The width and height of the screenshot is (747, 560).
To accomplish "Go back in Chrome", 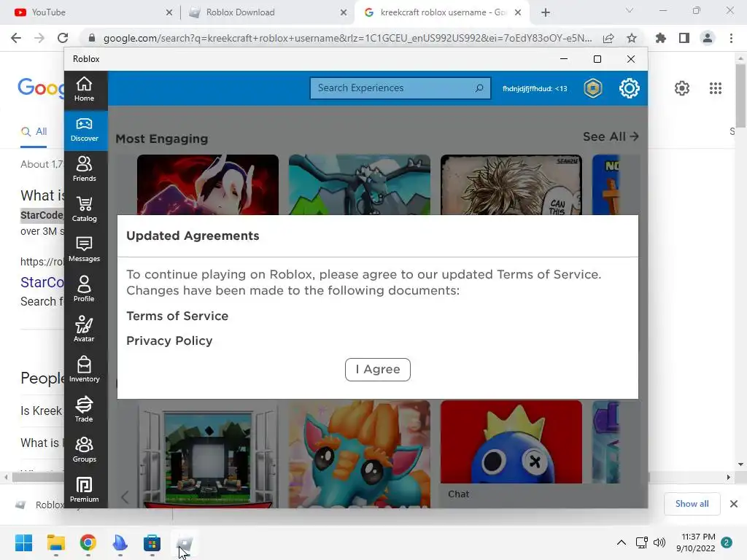I will pos(16,38).
